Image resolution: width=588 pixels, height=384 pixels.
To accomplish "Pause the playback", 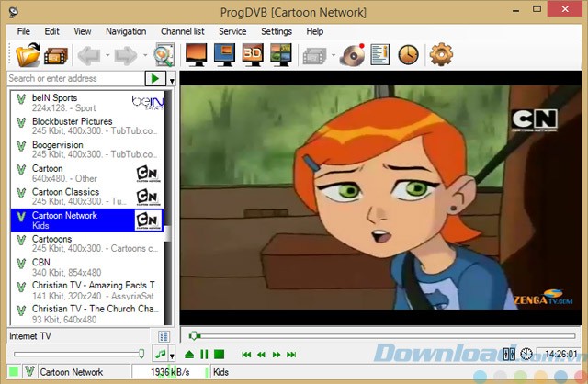I will point(205,354).
